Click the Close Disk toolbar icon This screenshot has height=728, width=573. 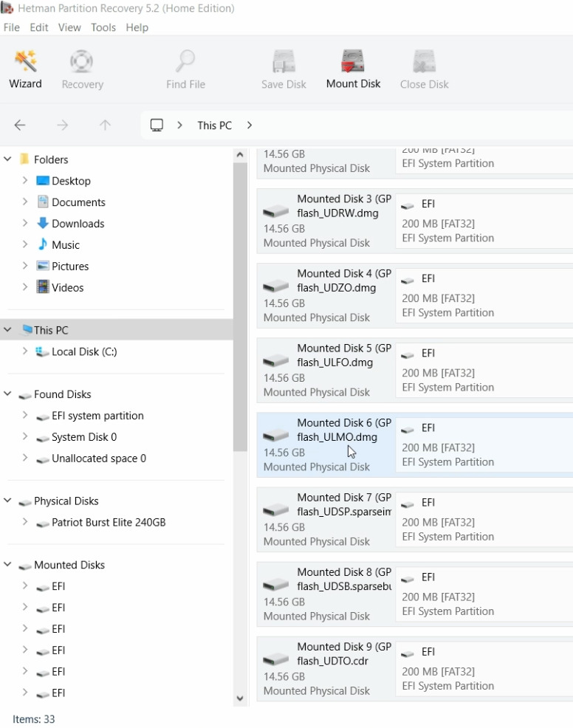[425, 61]
